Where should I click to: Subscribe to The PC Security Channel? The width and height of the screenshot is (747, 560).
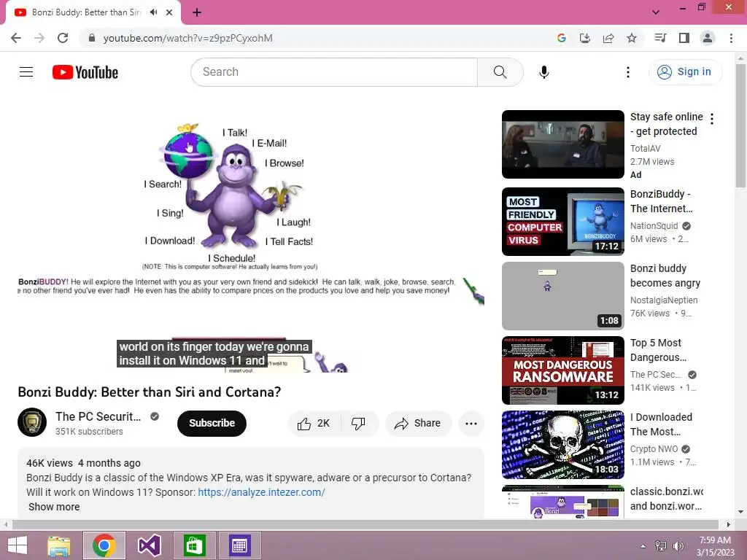point(212,423)
